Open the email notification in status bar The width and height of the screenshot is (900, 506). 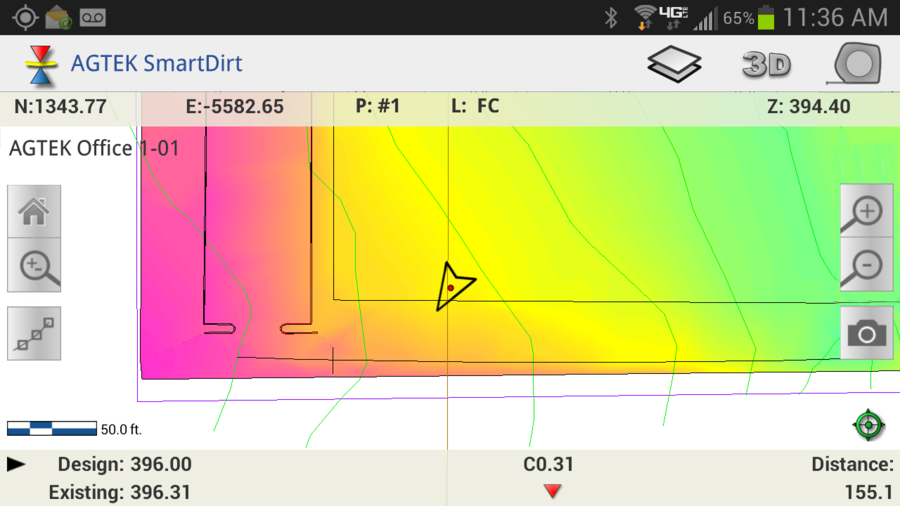click(x=58, y=17)
